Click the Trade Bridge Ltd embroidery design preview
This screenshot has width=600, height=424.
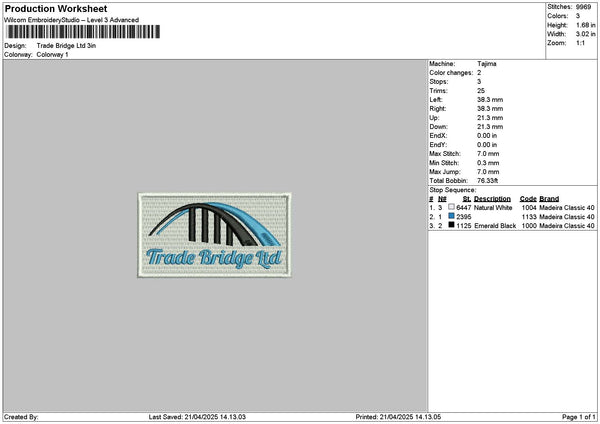(x=214, y=235)
